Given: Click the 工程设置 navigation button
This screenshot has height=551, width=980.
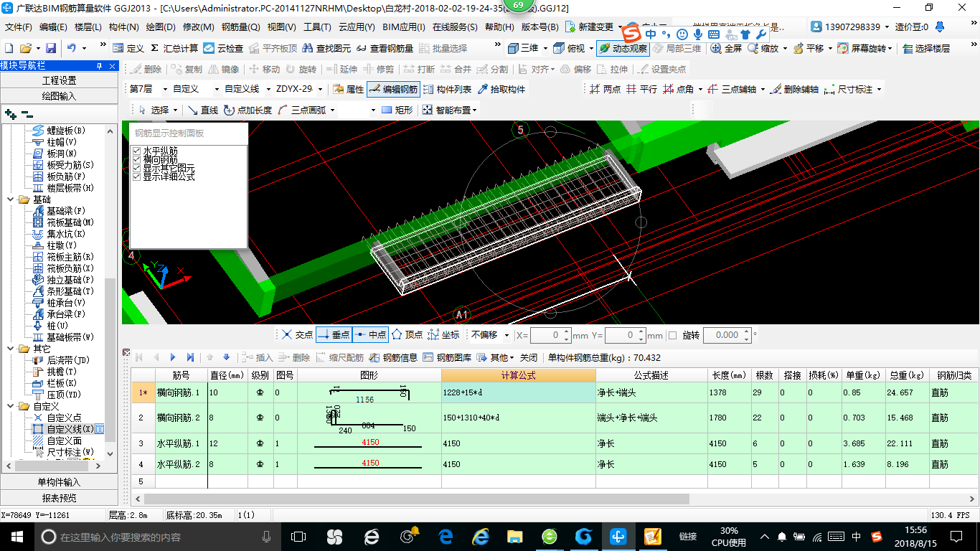Looking at the screenshot, I should [59, 80].
